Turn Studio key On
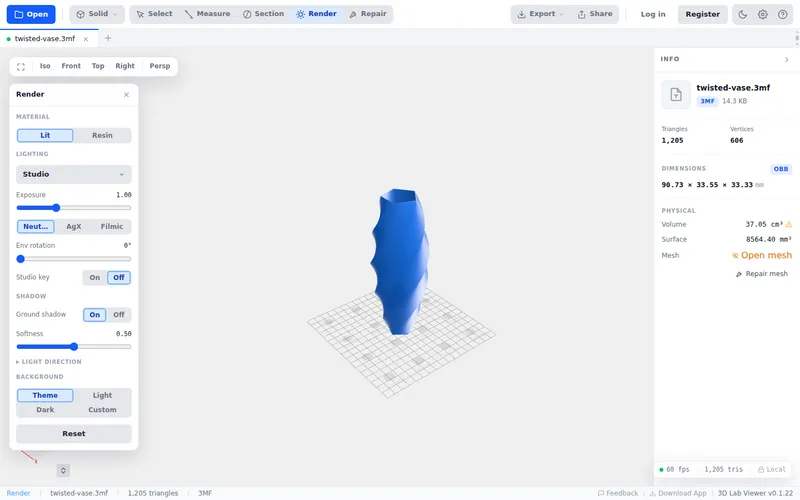This screenshot has height=500, width=800. click(94, 278)
